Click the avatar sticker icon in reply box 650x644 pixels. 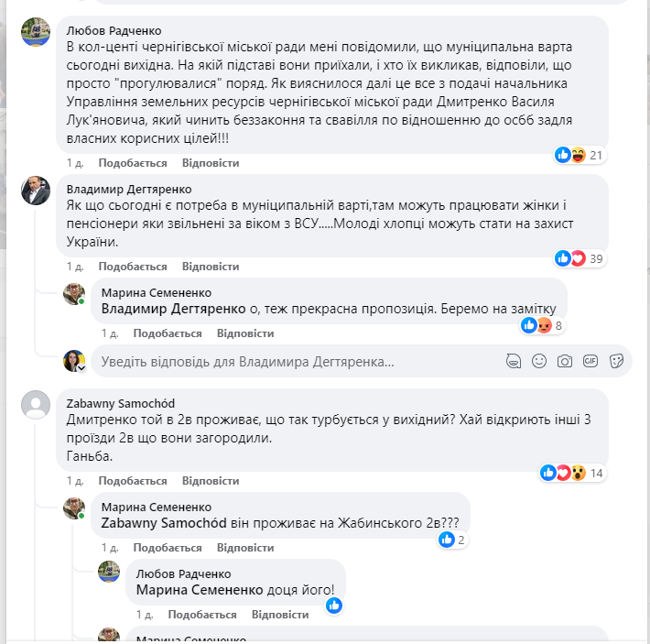(x=515, y=361)
